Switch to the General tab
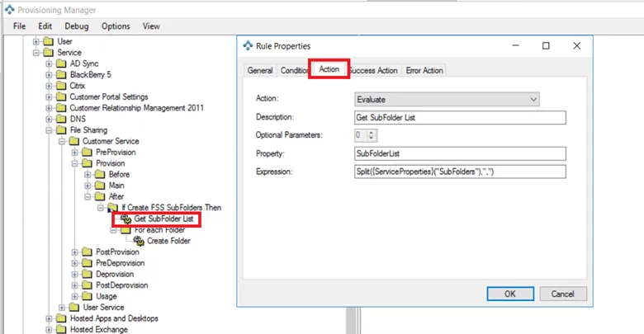The image size is (644, 334). coord(260,71)
